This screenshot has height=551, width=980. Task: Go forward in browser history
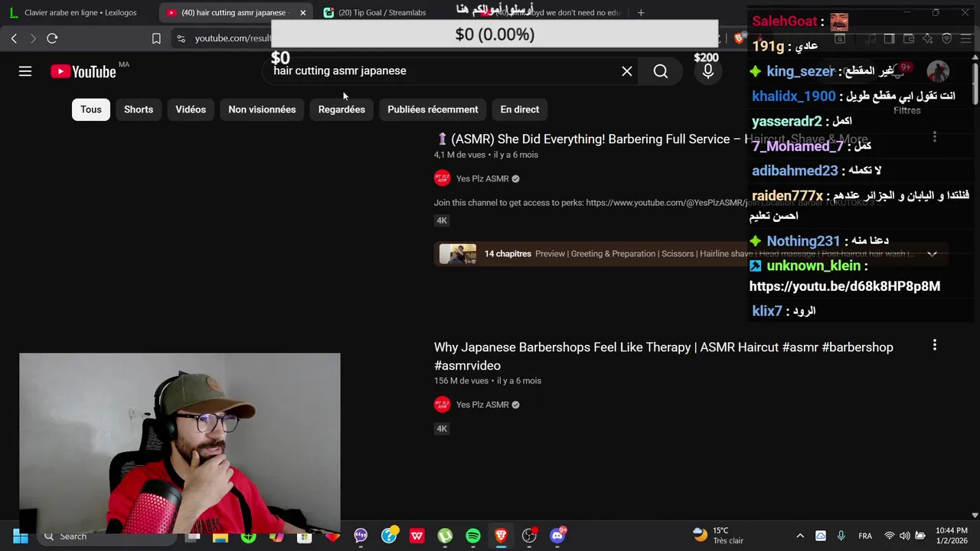click(x=33, y=38)
